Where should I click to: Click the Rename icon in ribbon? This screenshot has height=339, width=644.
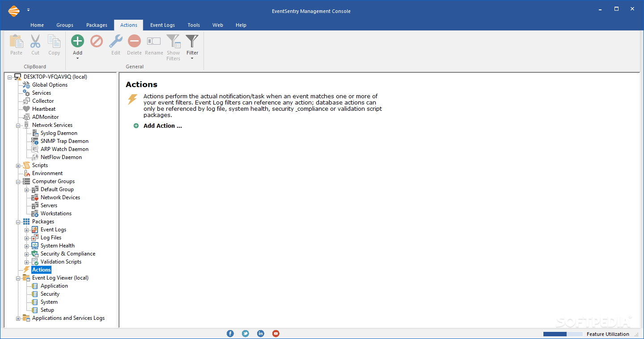click(x=154, y=41)
